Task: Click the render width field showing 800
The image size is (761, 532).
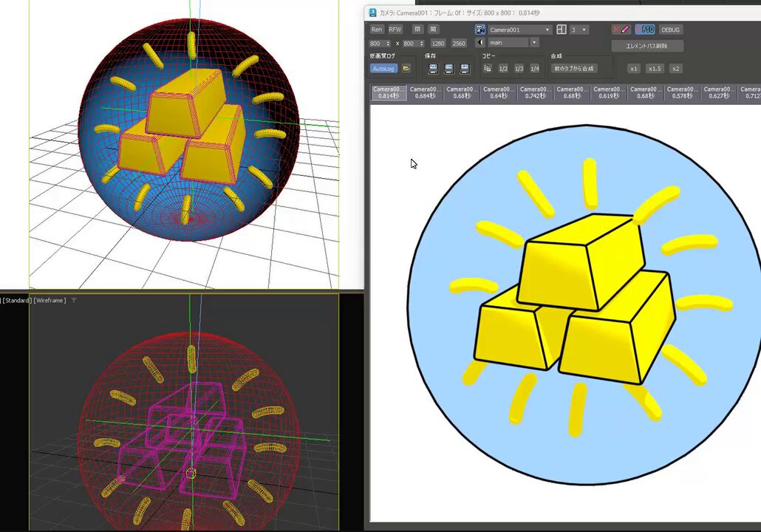Action: (377, 44)
